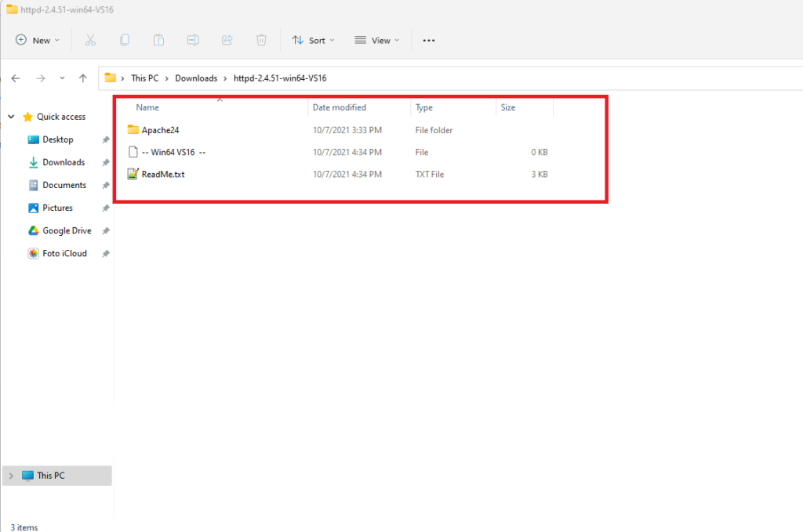Expand the This PC tree node
The width and height of the screenshot is (803, 532).
[11, 476]
